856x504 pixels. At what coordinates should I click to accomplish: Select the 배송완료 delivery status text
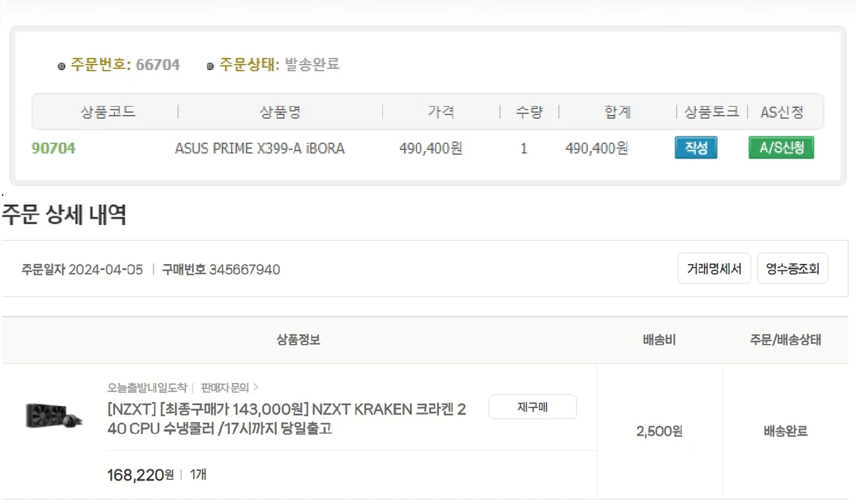(785, 431)
